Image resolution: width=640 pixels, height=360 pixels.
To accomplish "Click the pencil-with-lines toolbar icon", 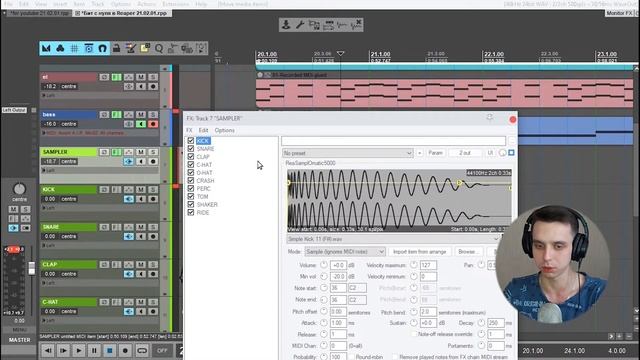I will pos(131,49).
